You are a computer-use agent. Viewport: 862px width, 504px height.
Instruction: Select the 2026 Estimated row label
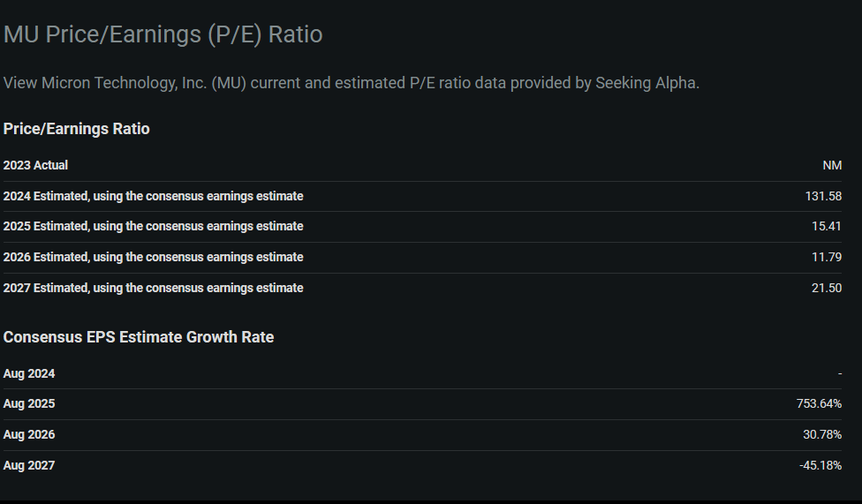tap(153, 257)
